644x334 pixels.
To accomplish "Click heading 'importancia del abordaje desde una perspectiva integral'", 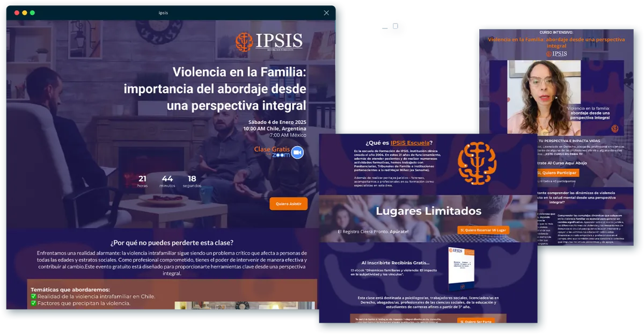I will [x=215, y=97].
